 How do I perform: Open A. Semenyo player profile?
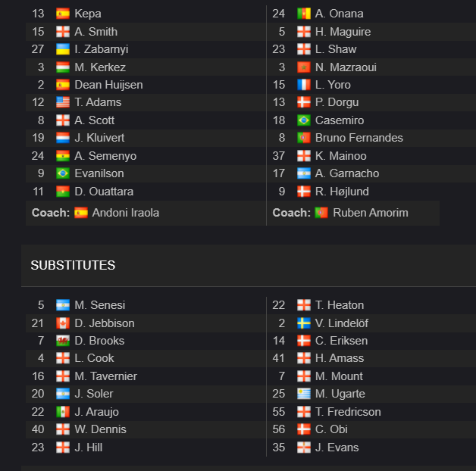(x=105, y=156)
